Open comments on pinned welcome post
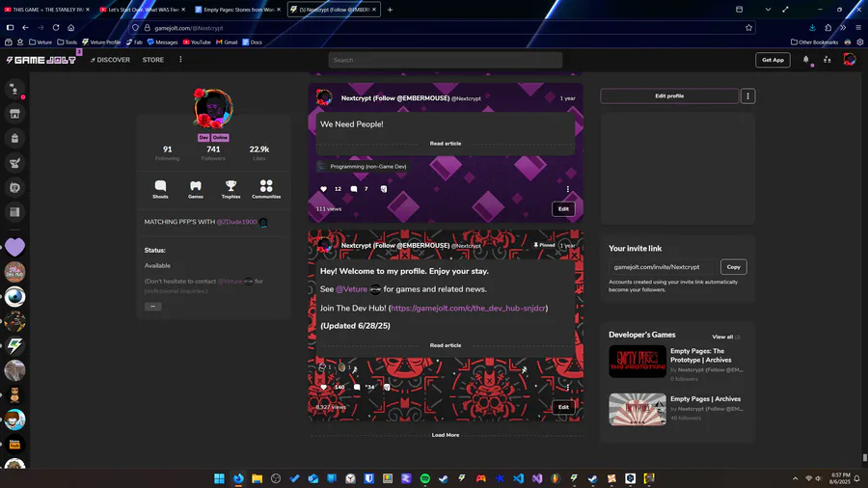The width and height of the screenshot is (868, 488). 357,387
